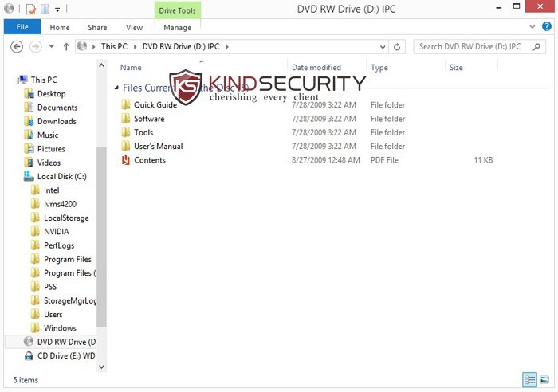Go up one folder level arrow
Image resolution: width=558 pixels, height=392 pixels.
[66, 46]
